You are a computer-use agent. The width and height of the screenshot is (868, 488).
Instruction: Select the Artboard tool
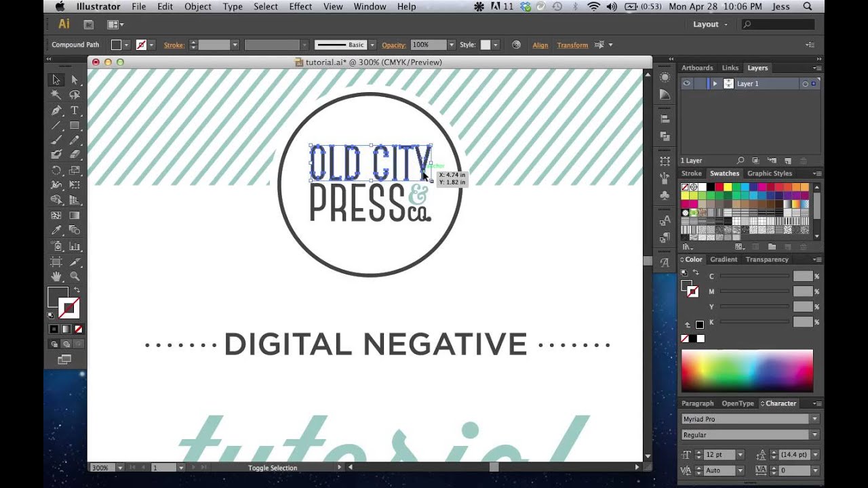click(56, 261)
